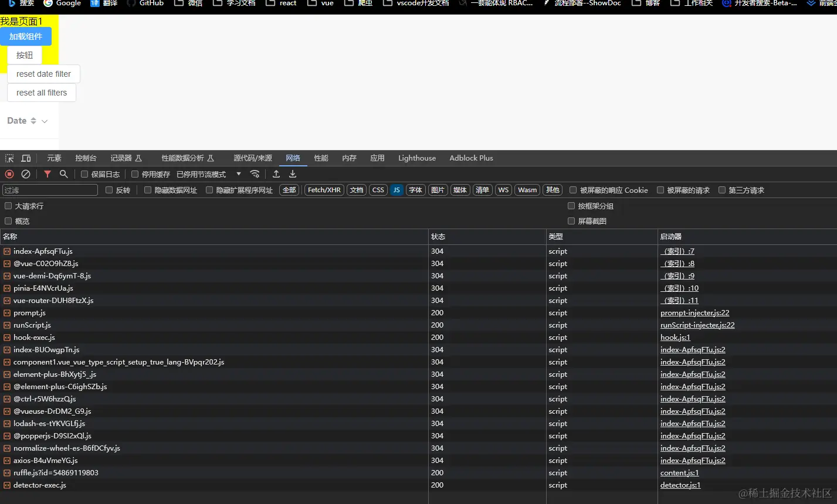
Task: Filter requests by 图片 type
Action: point(438,190)
